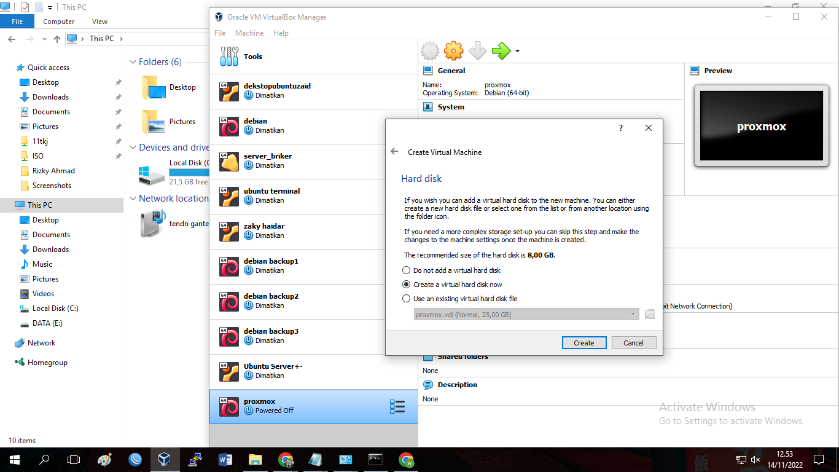
Task: Open Computer tab in File Explorer
Action: click(58, 21)
